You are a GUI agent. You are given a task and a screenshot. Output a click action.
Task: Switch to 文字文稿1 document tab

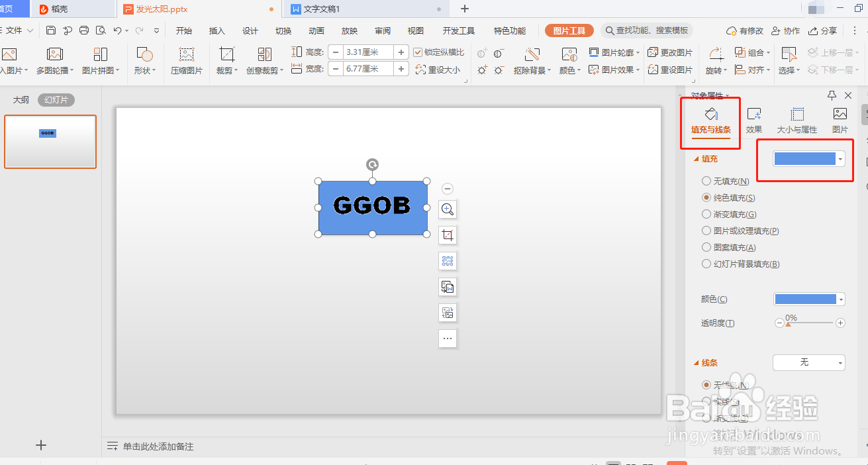pyautogui.click(x=366, y=9)
